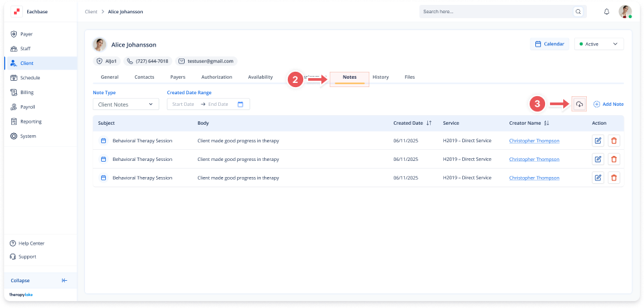This screenshot has height=308, width=644.
Task: Delete the third Behavioral Therapy Session note
Action: (613, 178)
